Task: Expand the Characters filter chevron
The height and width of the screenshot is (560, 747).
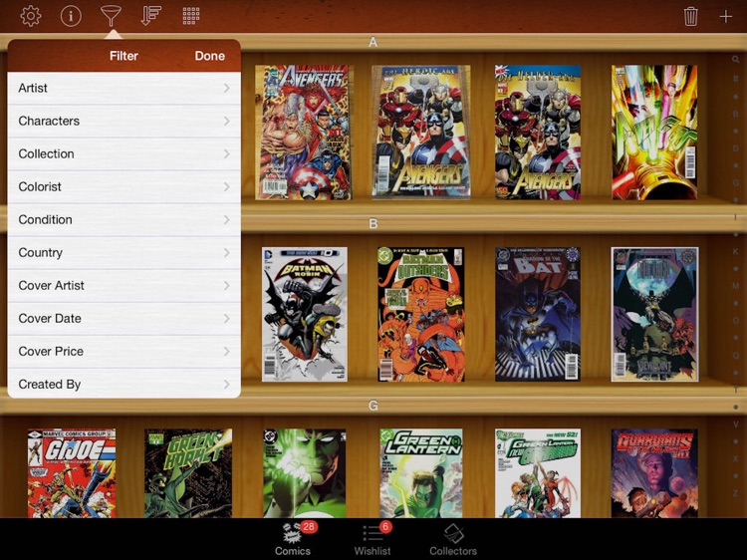Action: click(x=227, y=121)
